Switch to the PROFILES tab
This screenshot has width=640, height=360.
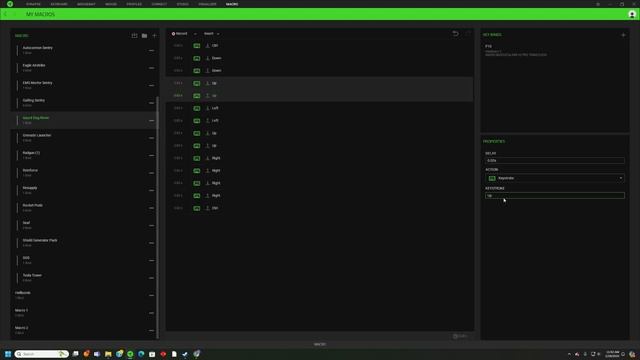pos(134,4)
